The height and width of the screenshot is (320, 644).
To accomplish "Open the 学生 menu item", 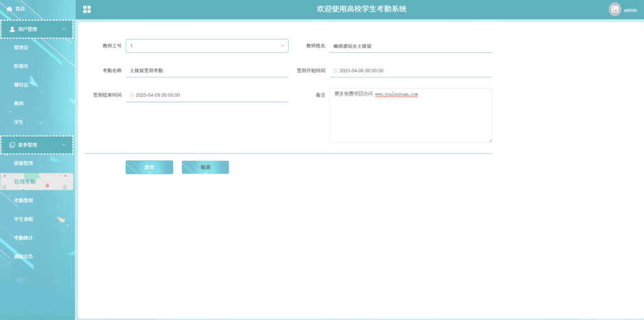I will 18,122.
